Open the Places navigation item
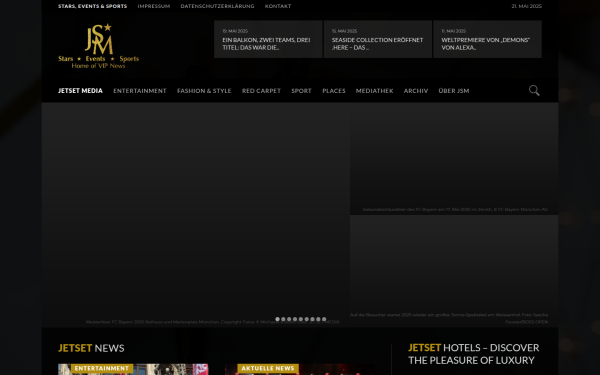The width and height of the screenshot is (600, 375). [x=334, y=91]
